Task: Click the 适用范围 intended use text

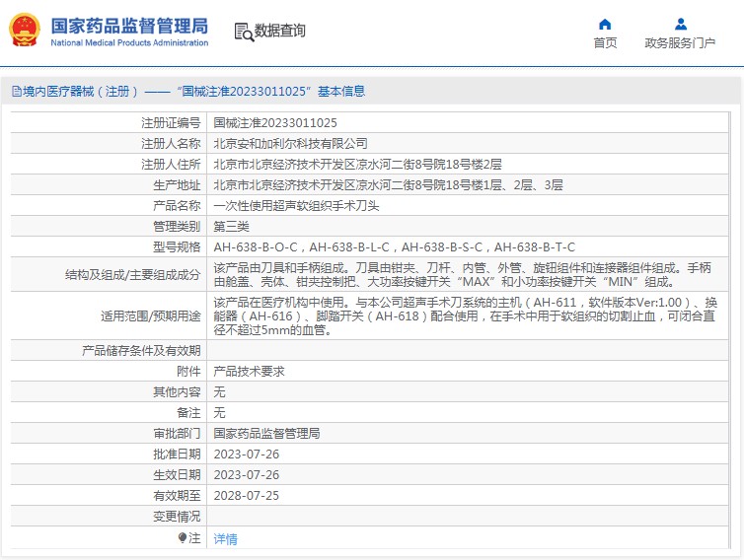Action: tap(465, 315)
